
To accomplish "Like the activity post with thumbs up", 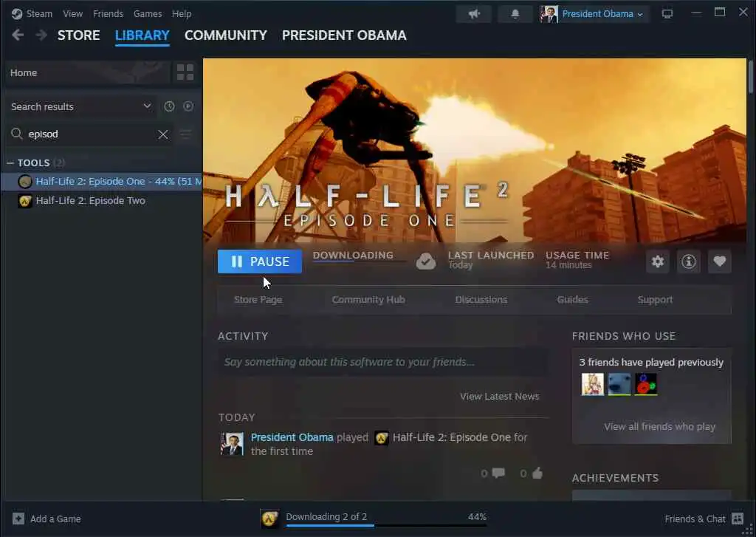I will [x=537, y=473].
